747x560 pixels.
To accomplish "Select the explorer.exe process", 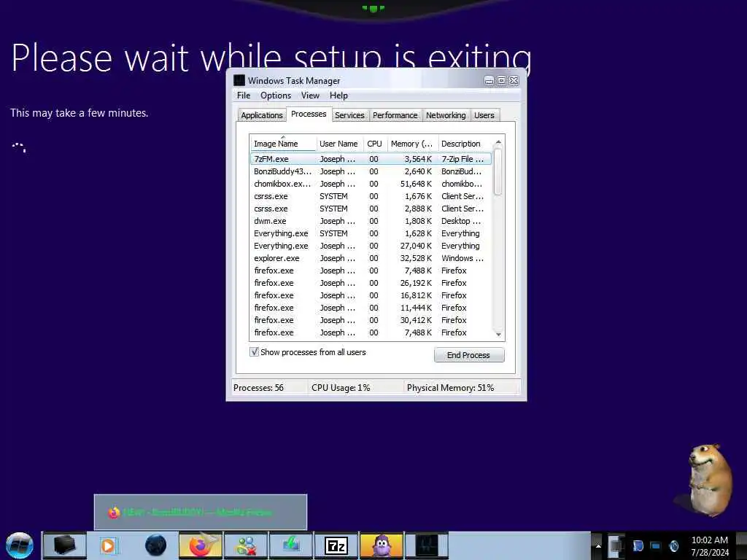I will [371, 258].
